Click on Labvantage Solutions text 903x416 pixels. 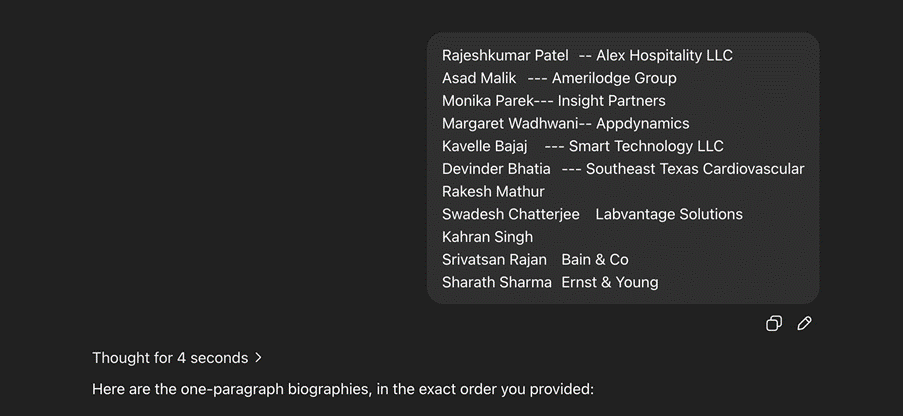[x=669, y=214]
